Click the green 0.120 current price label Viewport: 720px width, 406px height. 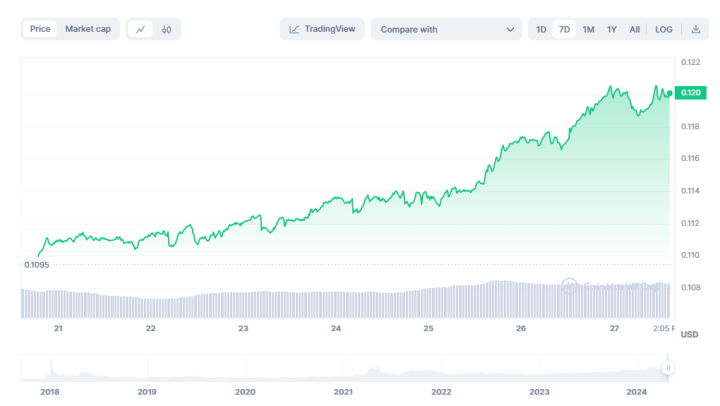coord(691,93)
